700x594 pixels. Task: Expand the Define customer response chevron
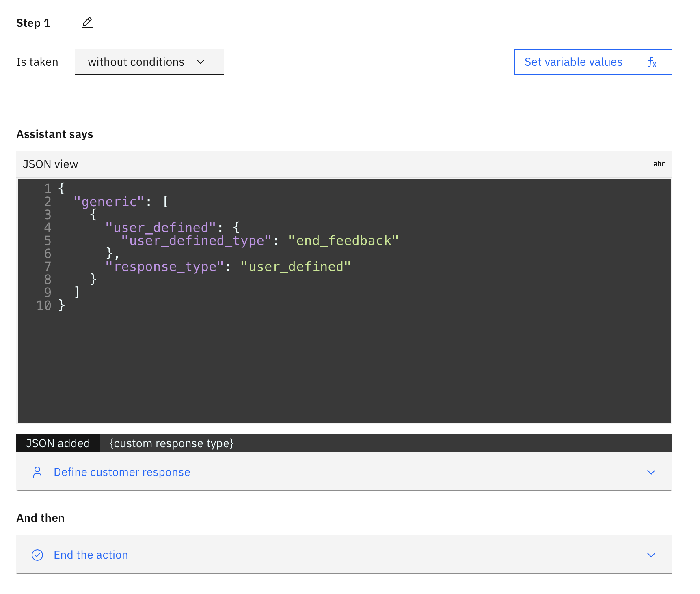pos(651,472)
